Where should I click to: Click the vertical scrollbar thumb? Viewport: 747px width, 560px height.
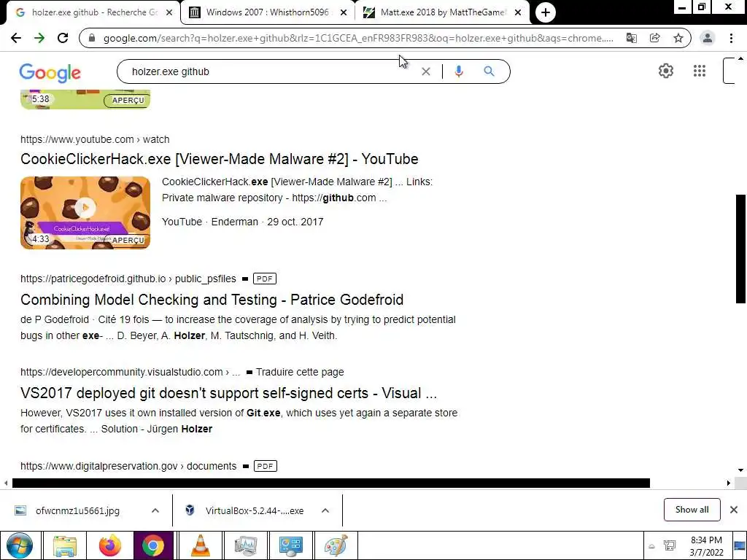point(740,249)
